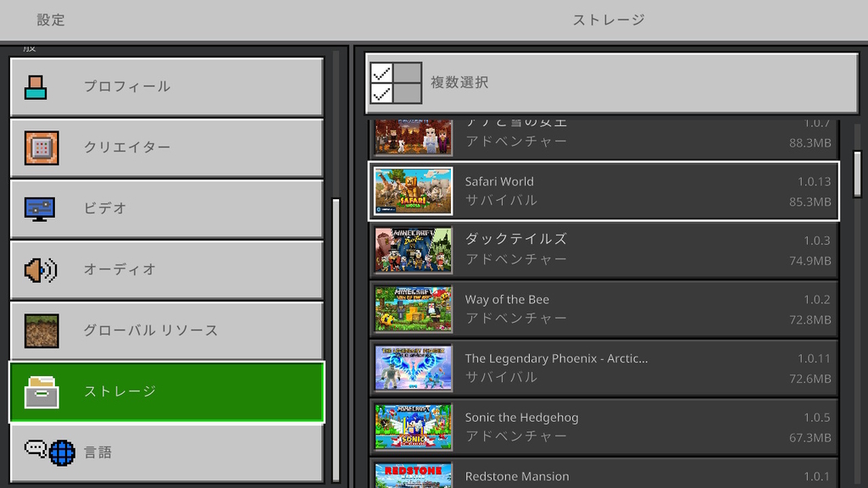Click the Safari World title text

pyautogui.click(x=499, y=181)
